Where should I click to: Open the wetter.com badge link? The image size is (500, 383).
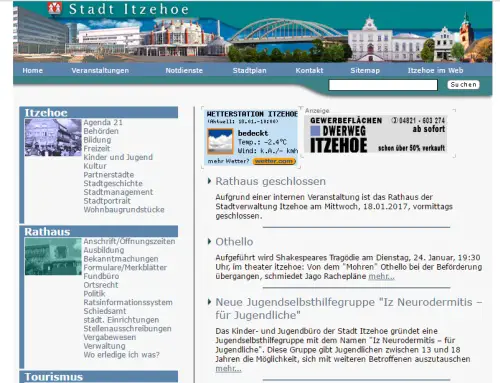(x=274, y=161)
